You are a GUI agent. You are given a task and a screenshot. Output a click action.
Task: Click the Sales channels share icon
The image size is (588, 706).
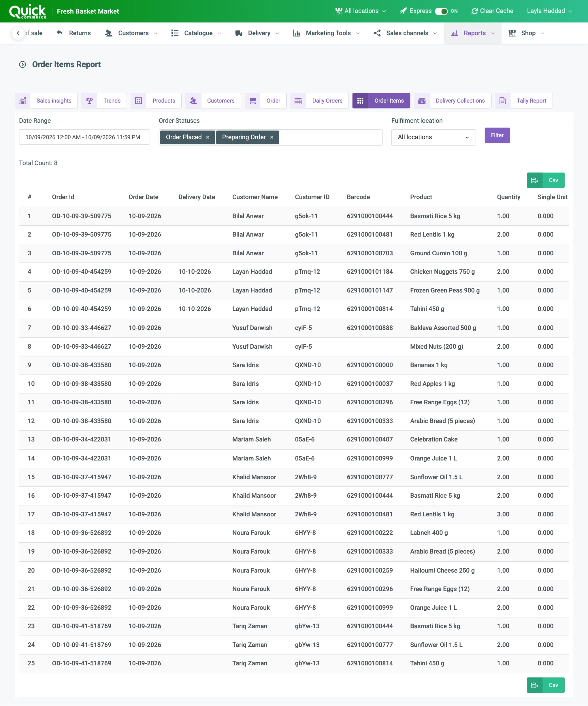[377, 33]
